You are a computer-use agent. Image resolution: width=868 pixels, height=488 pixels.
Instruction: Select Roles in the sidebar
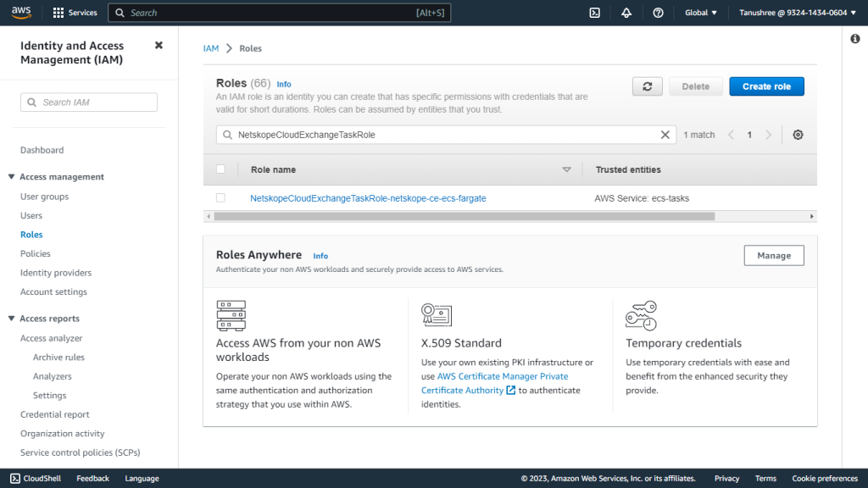pyautogui.click(x=31, y=235)
